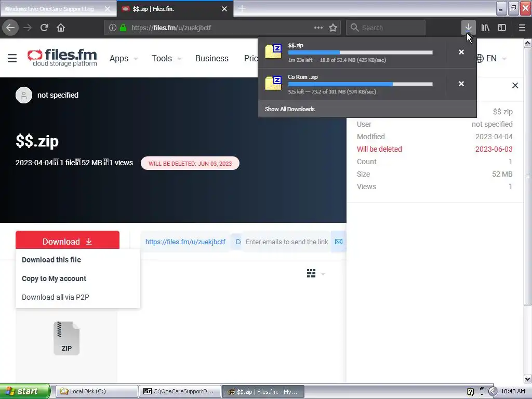The width and height of the screenshot is (532, 399).
Task: Switch to C:\OneCareSupportD... taskbar window
Action: coord(180,391)
